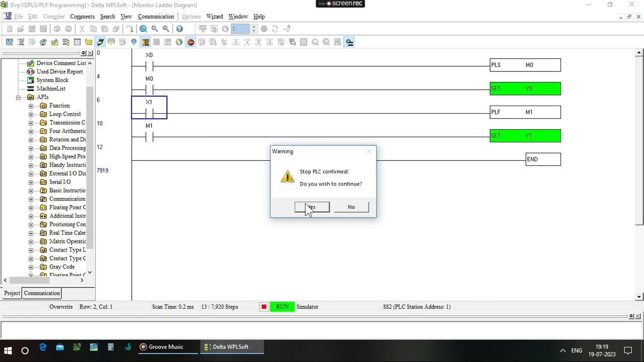The height and width of the screenshot is (362, 644).
Task: Open the Search menu
Action: pyautogui.click(x=107, y=17)
